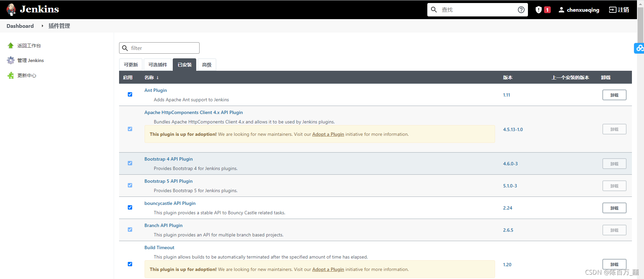Screen dimensions: 644x279
Task: Click the green up arrow return icon
Action: (11, 46)
